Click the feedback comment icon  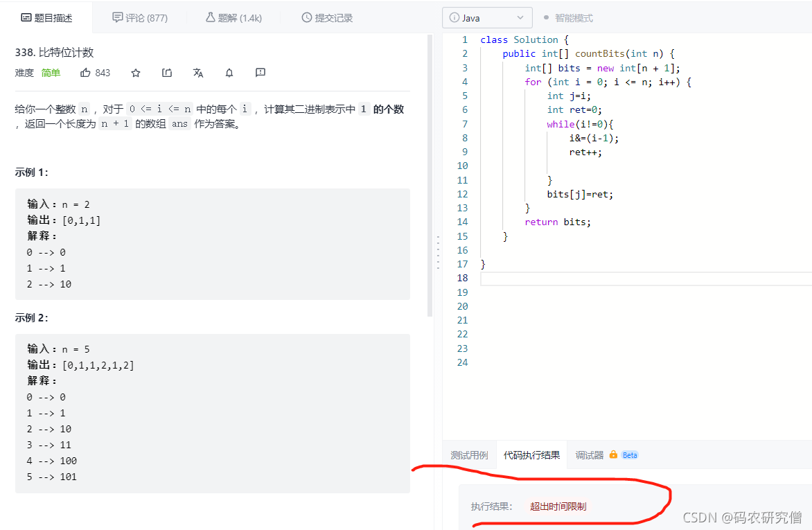261,73
